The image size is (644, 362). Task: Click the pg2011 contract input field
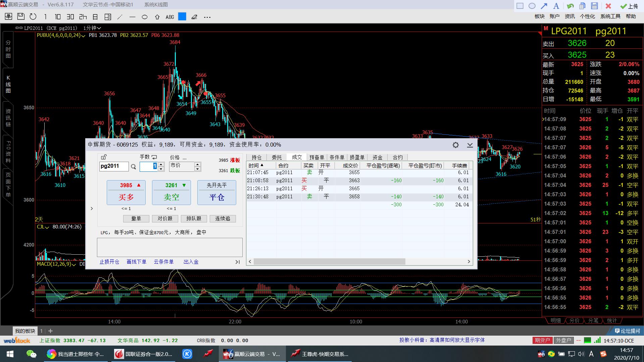(114, 166)
